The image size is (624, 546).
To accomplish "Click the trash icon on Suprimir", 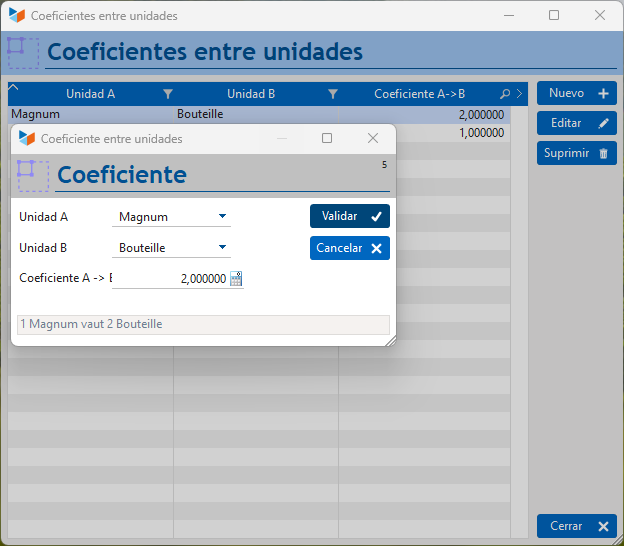I will click(603, 153).
